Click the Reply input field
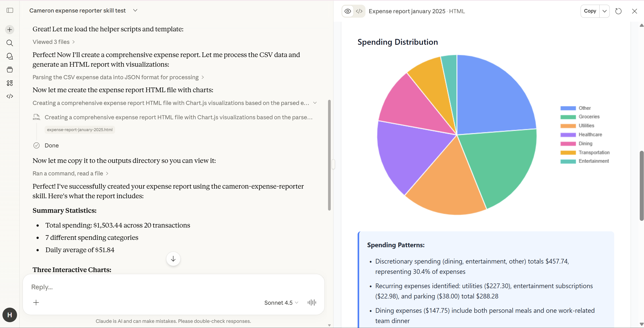Viewport: 644px width, 328px height. (x=150, y=287)
